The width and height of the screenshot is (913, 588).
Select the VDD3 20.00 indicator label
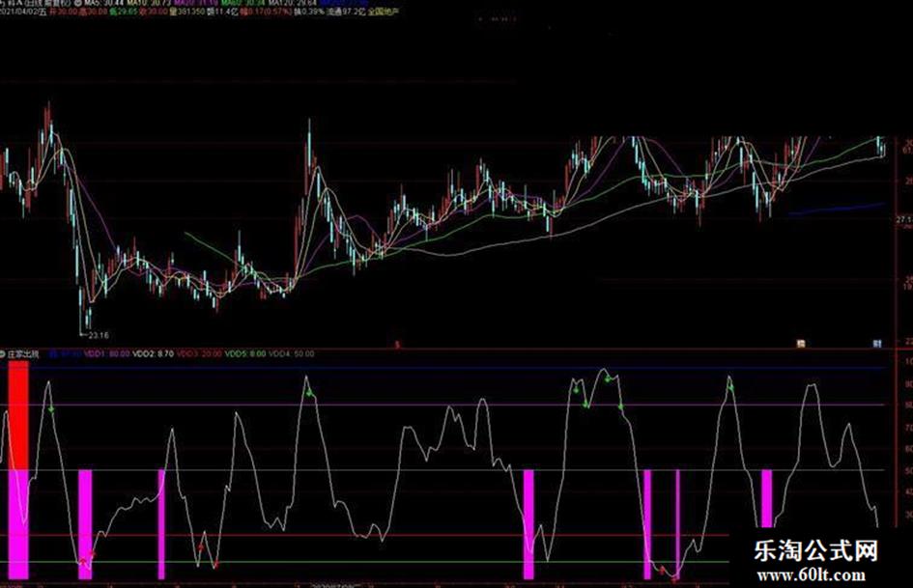tap(199, 353)
